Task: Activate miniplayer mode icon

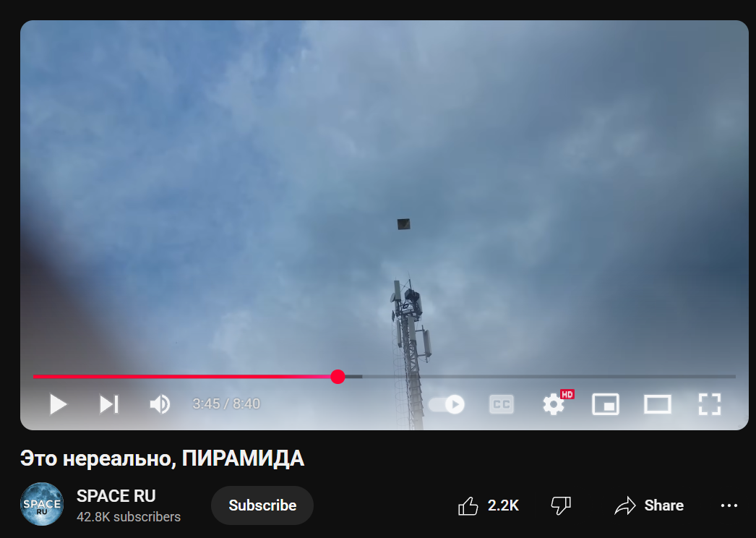Action: (x=606, y=404)
